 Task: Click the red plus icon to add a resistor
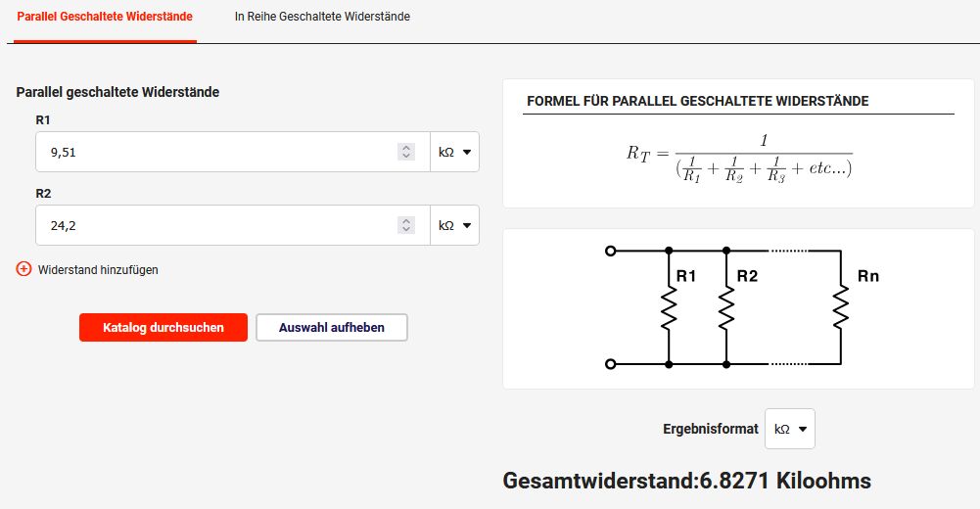coord(24,269)
